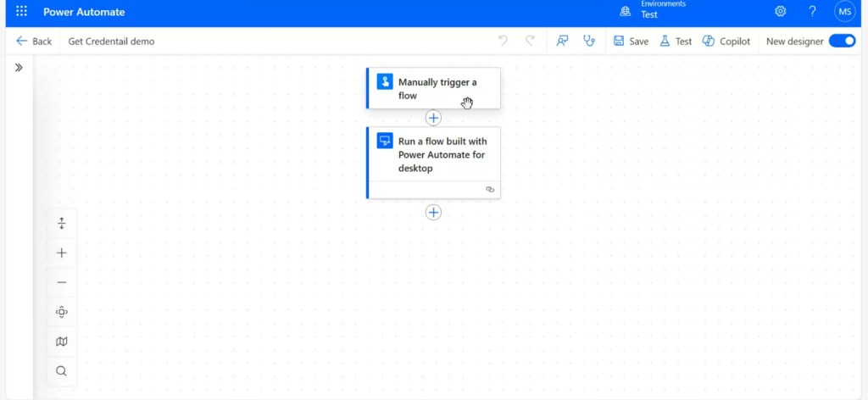Go back with the Back button
This screenshot has width=868, height=400.
[x=34, y=41]
